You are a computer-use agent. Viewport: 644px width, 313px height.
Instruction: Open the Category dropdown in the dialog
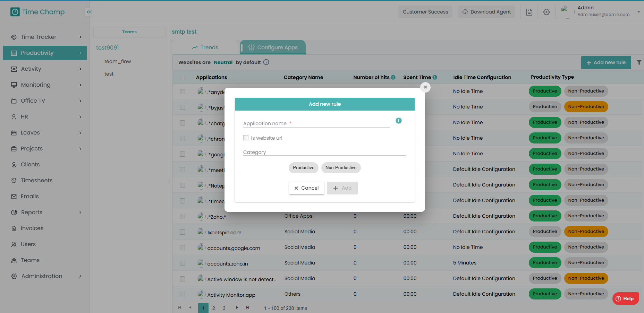(325, 152)
